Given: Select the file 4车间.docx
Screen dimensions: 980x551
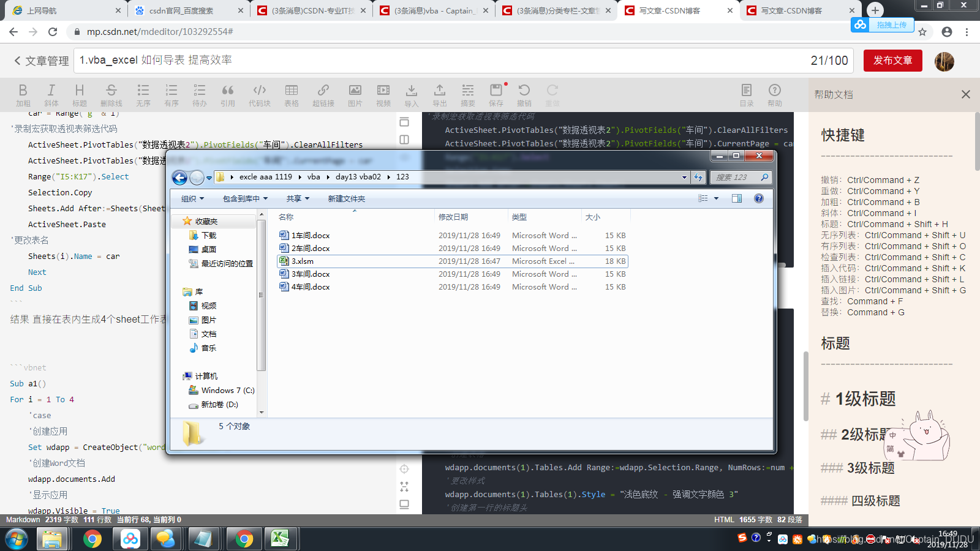Looking at the screenshot, I should (311, 287).
